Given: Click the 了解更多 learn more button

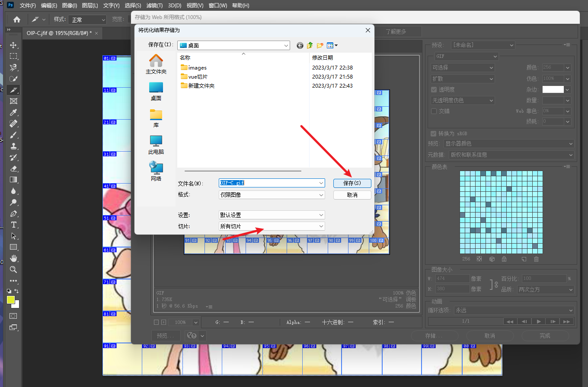Looking at the screenshot, I should 396,32.
